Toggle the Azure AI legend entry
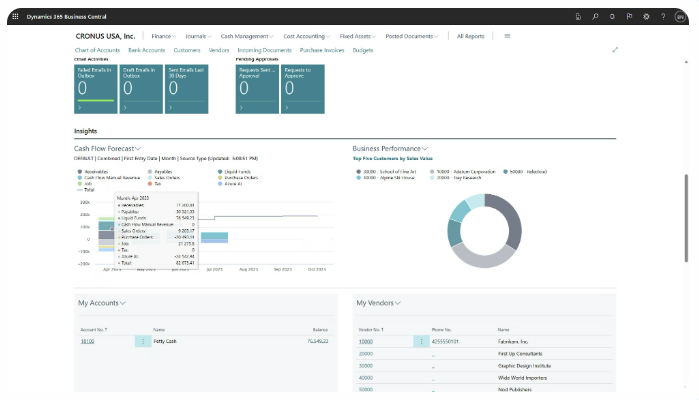 tap(230, 184)
